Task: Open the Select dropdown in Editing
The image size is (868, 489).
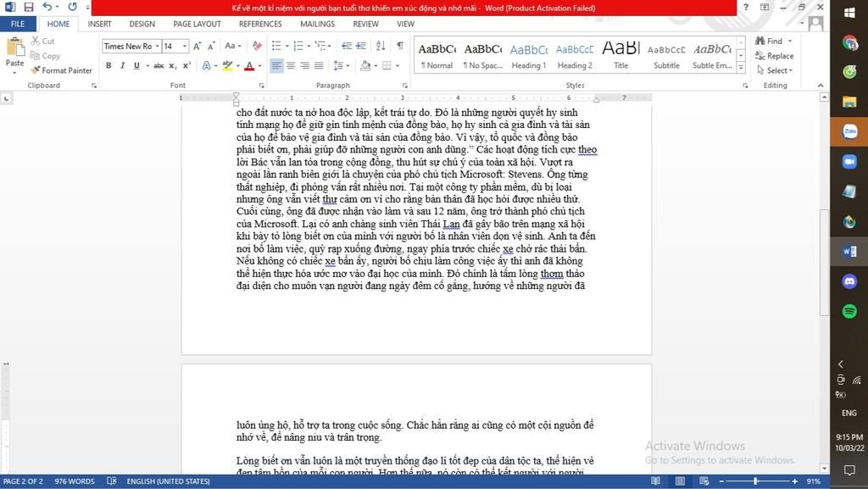Action: [x=775, y=70]
